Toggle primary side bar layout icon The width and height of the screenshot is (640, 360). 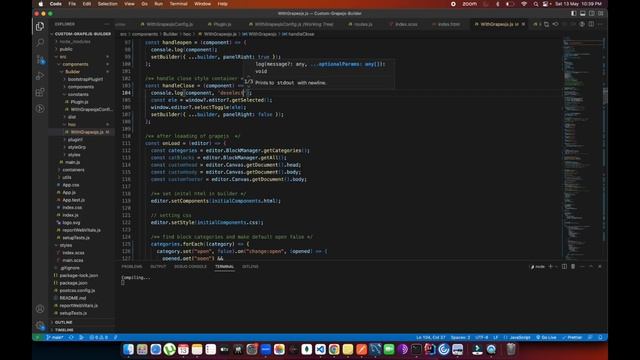point(573,13)
